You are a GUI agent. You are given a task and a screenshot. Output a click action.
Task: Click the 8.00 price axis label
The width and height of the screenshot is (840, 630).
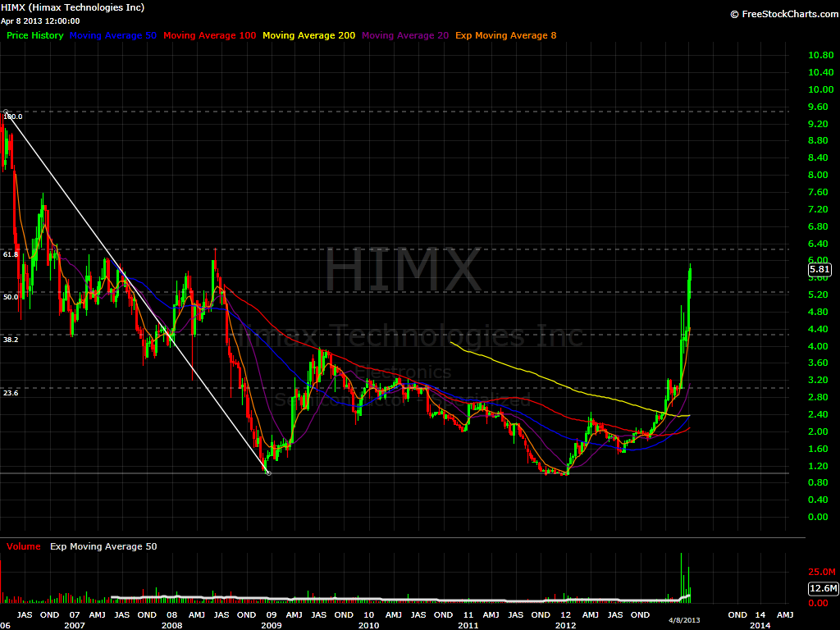(x=818, y=175)
